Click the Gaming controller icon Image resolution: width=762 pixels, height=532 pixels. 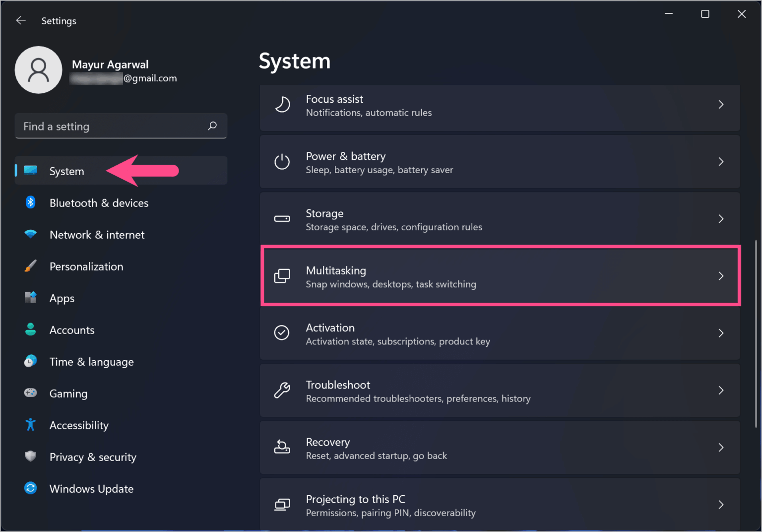tap(30, 393)
